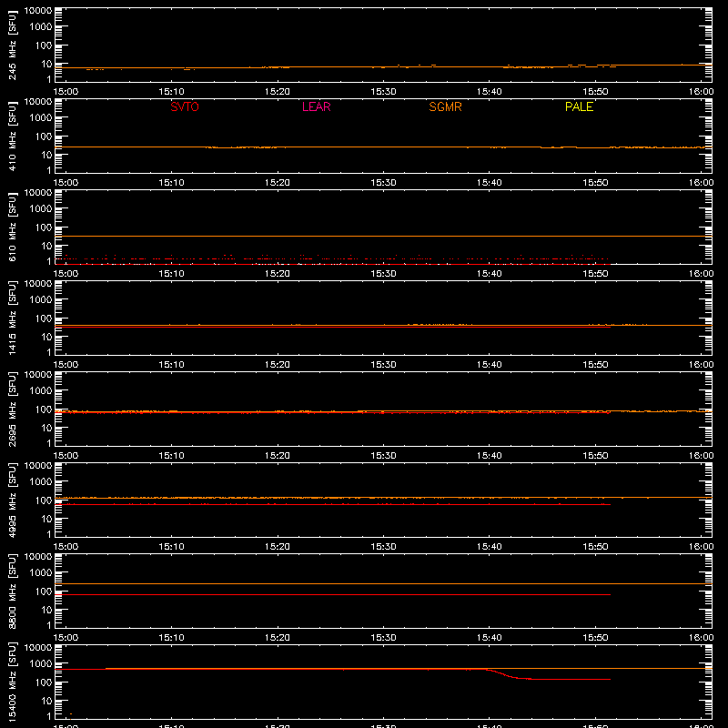728x728 pixels.
Task: Click the yellow PALE station label
Action: 579,106
